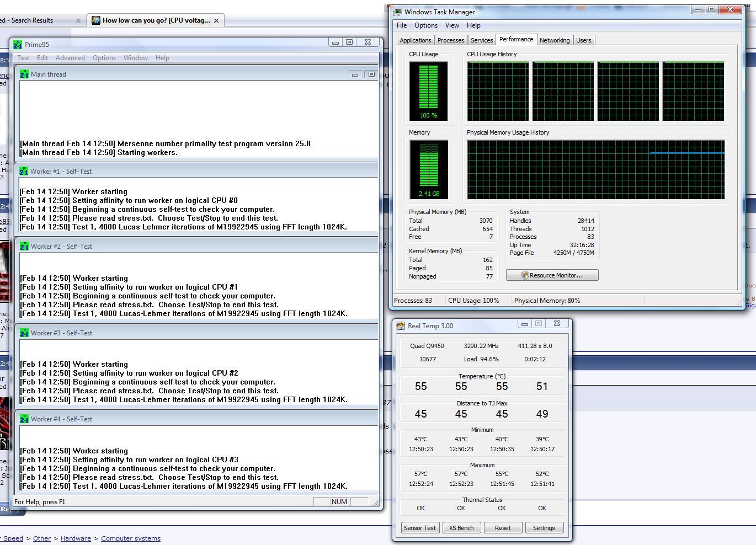Viewport: 756px width, 545px height.
Task: Click the shield icon on Resource Monitor button
Action: 525,275
